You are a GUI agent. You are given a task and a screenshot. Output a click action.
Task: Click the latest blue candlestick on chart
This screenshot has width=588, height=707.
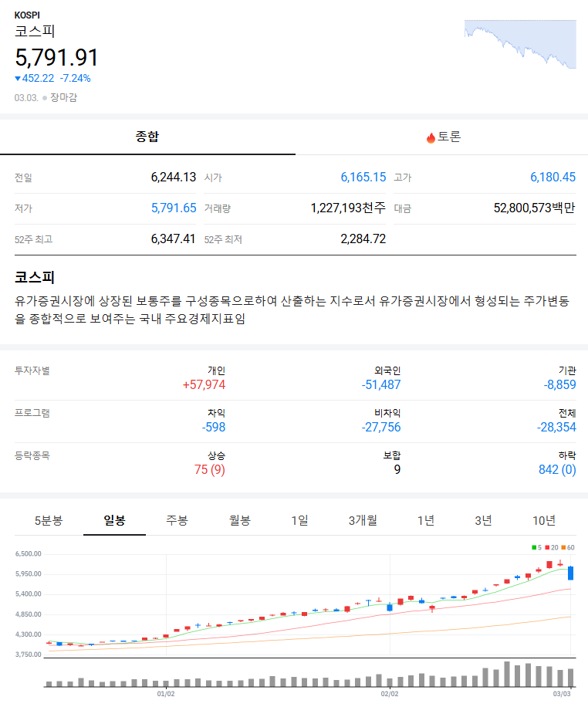[571, 573]
